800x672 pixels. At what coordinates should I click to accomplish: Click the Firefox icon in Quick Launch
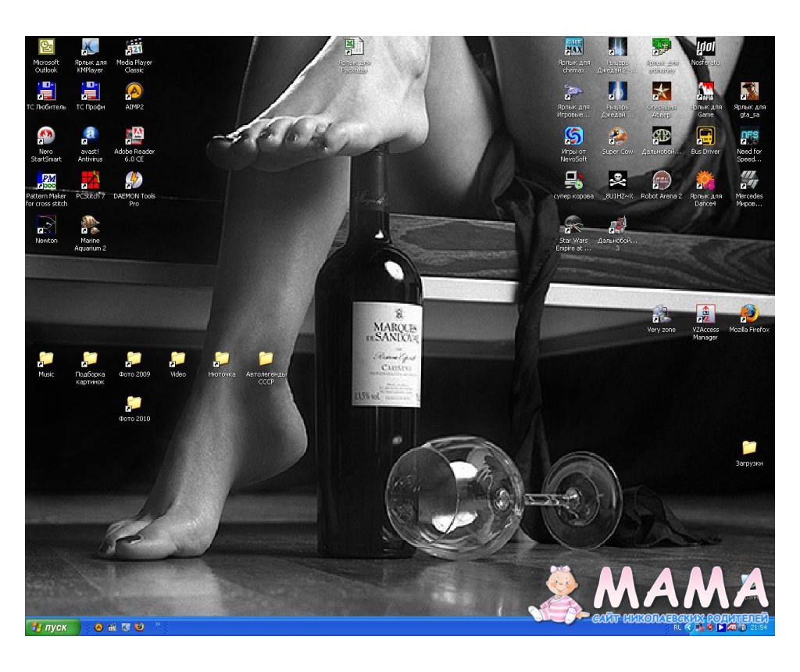[x=139, y=627]
